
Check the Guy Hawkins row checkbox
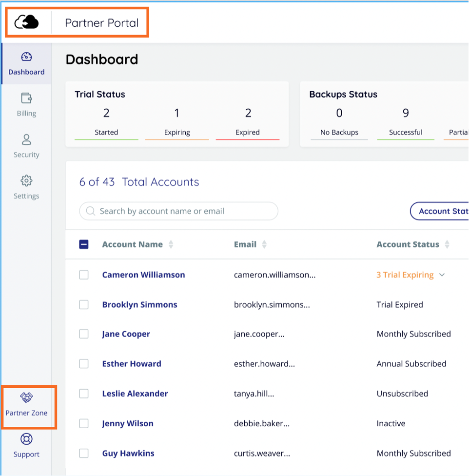pyautogui.click(x=84, y=453)
